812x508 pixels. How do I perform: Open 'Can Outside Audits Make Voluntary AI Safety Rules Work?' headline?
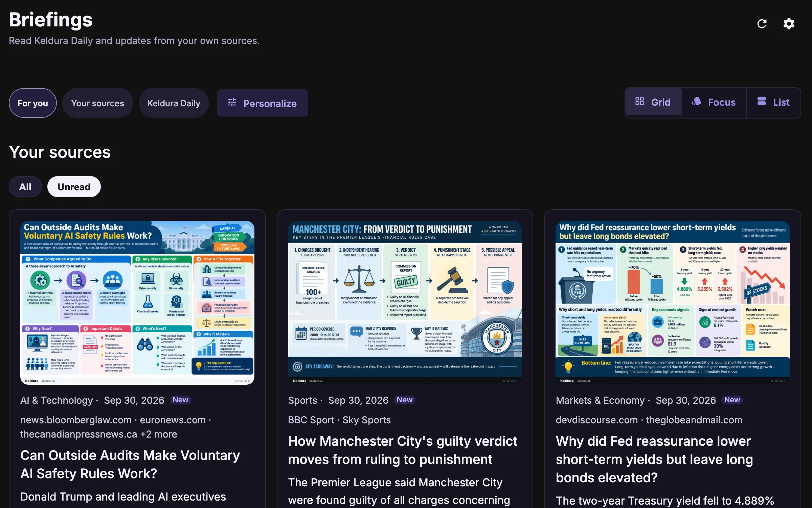(130, 464)
